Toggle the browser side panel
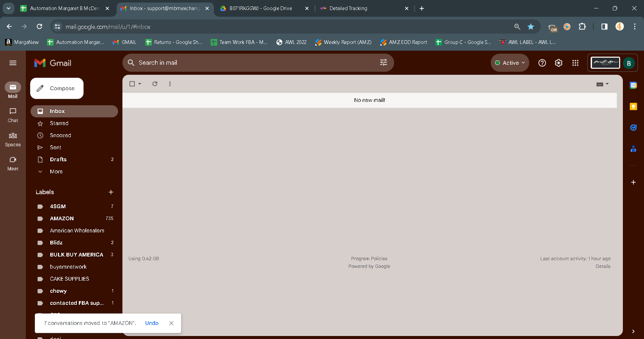This screenshot has height=339, width=644. (x=604, y=26)
